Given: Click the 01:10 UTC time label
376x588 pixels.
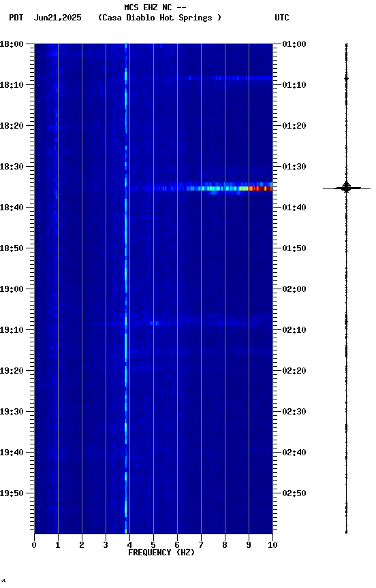Looking at the screenshot, I should (294, 85).
